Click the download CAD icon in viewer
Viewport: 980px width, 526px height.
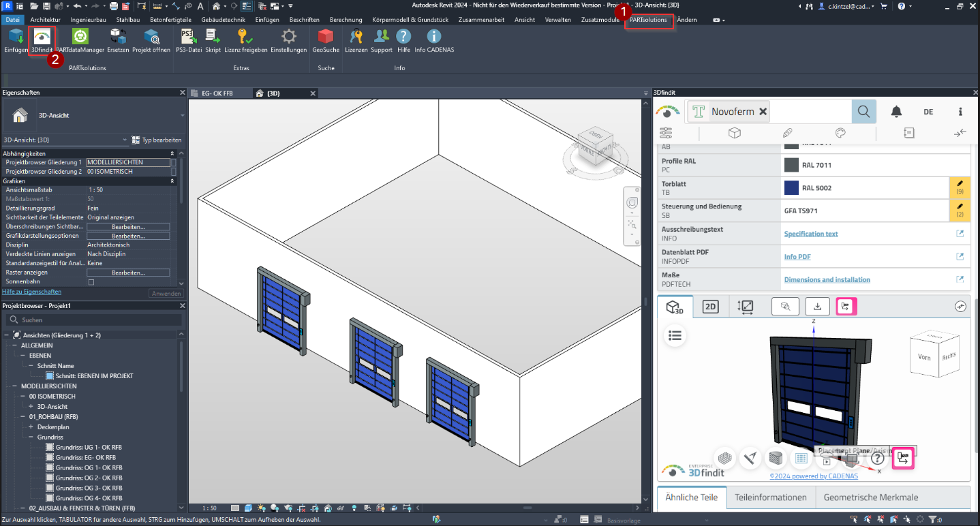tap(817, 307)
